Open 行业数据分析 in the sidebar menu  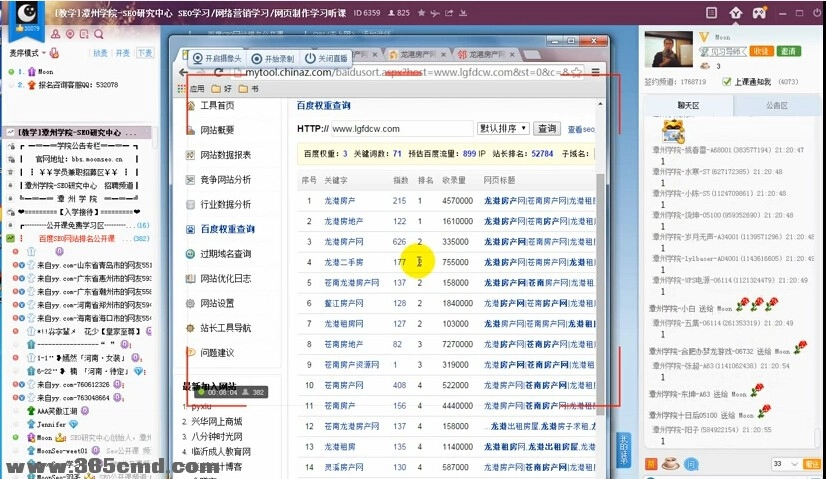point(225,204)
